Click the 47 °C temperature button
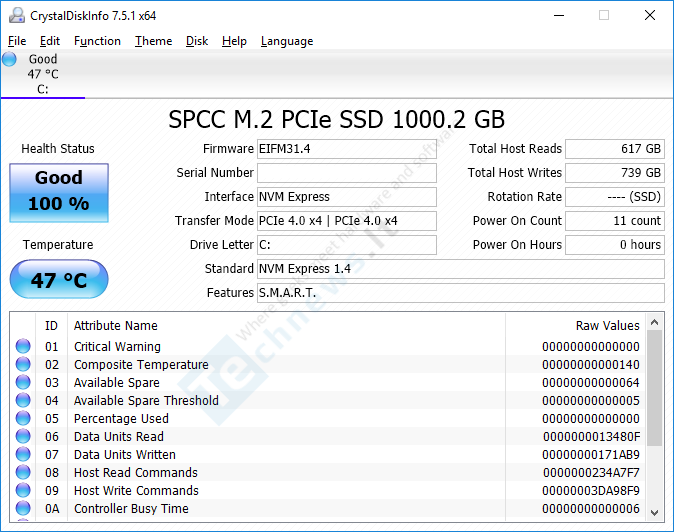The height and width of the screenshot is (532, 674). click(x=59, y=279)
